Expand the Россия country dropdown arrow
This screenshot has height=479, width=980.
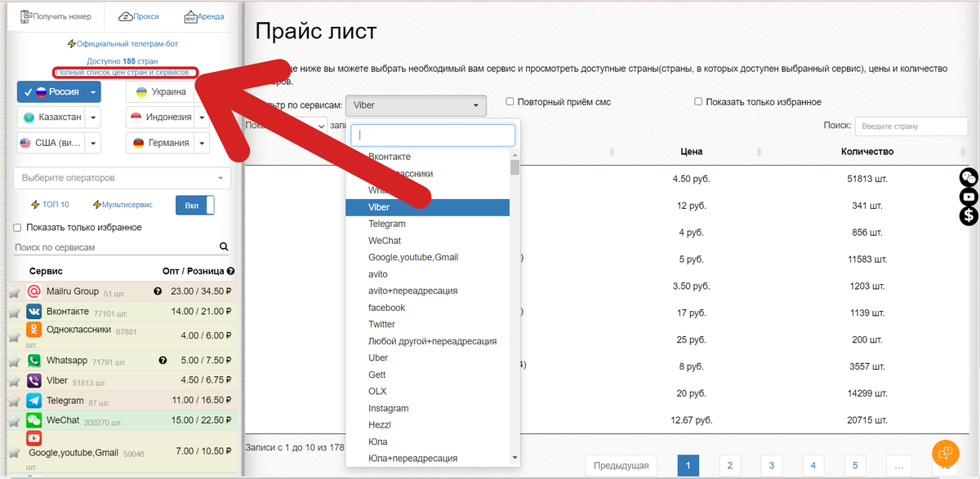93,92
